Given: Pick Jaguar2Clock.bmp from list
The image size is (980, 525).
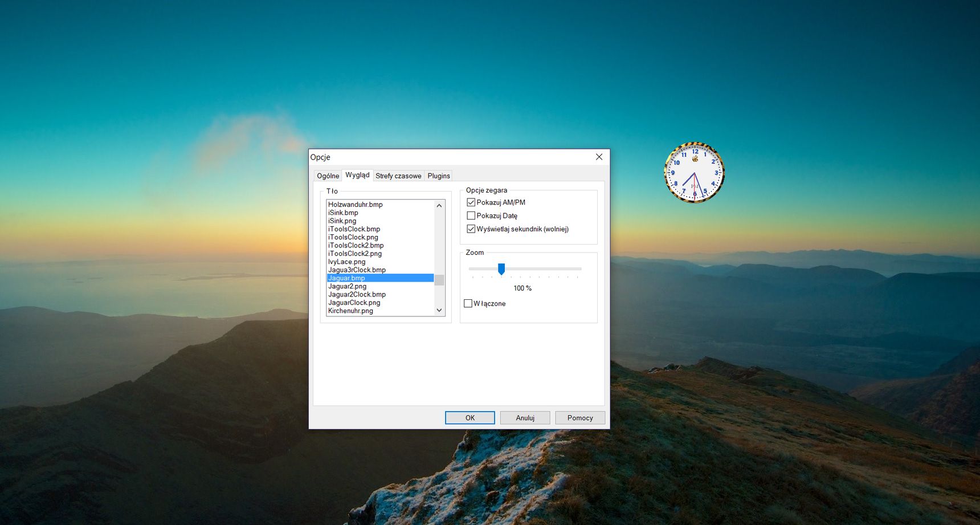Looking at the screenshot, I should [380, 295].
